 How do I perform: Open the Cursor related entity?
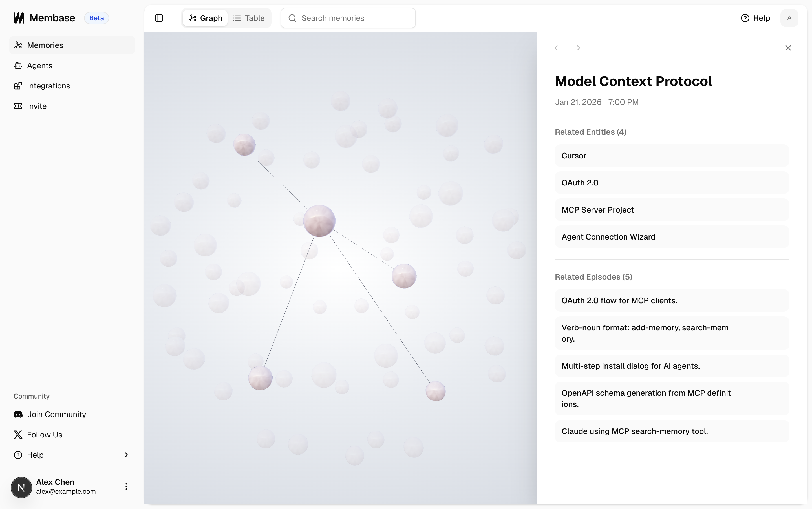(672, 155)
